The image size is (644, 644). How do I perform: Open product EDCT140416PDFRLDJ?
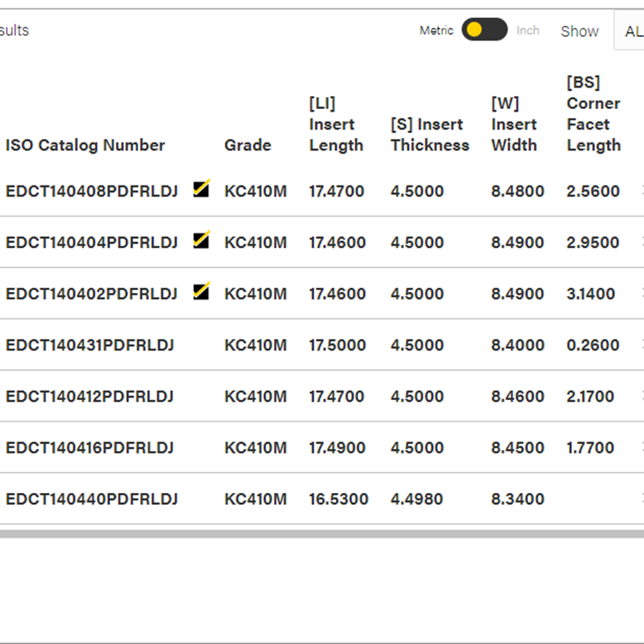(90, 448)
